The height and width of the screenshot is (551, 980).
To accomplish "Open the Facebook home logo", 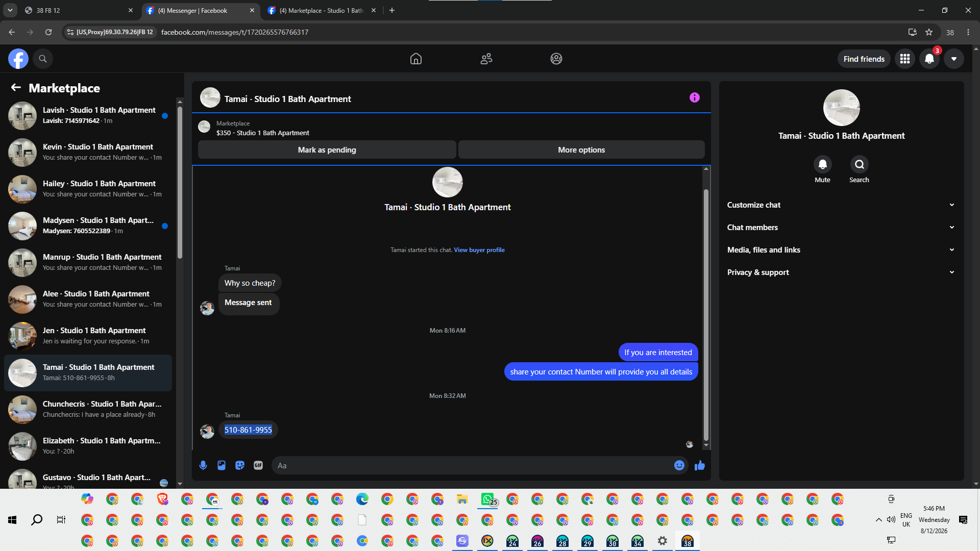I will click(18, 59).
